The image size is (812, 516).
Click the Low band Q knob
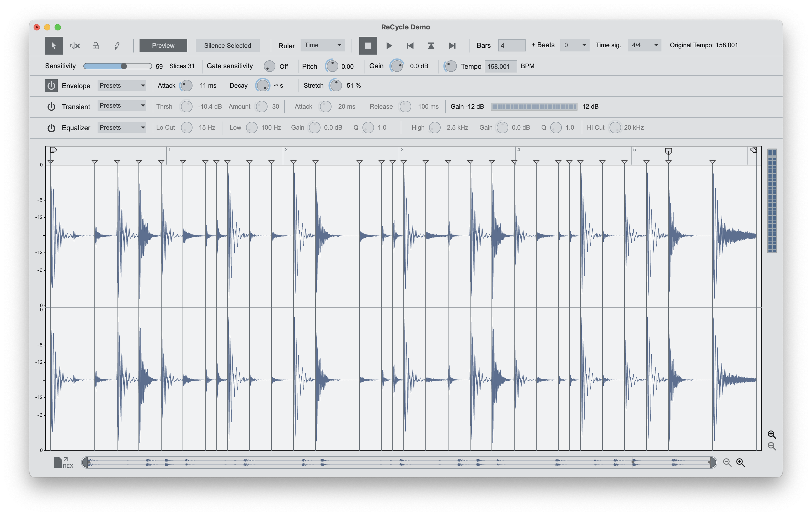click(x=368, y=128)
